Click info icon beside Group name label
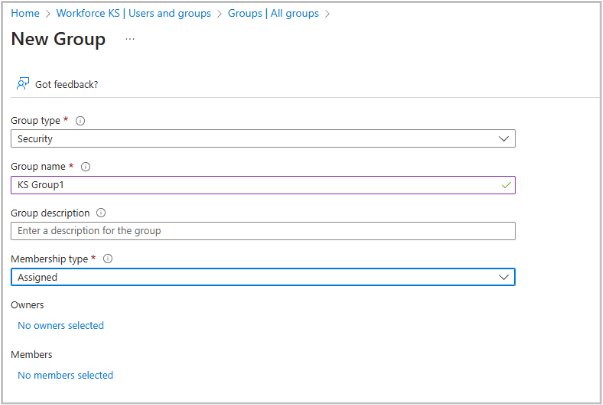Screen dimensions: 603x405 85,167
